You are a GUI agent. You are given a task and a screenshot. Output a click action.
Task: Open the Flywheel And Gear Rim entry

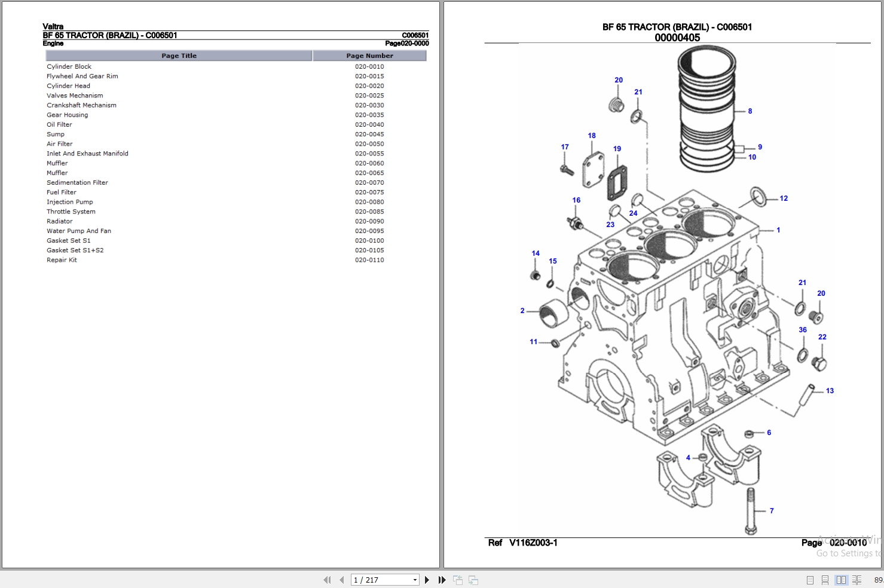pos(82,76)
